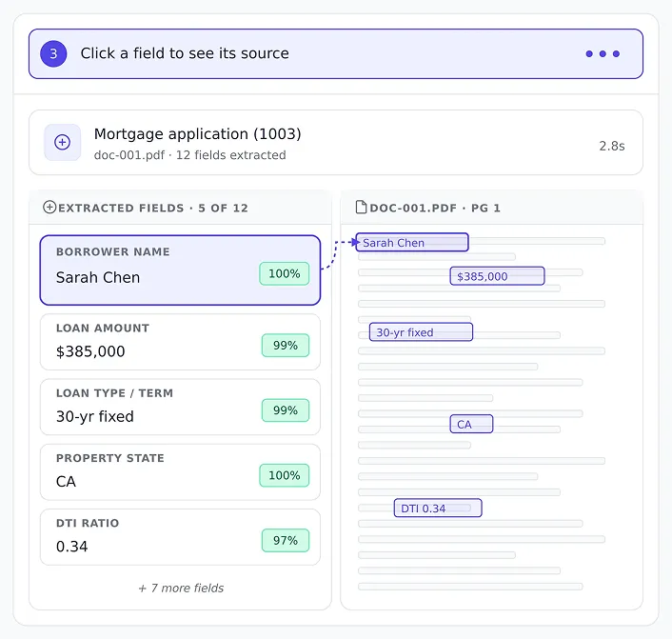Click the 100% confidence badge for Property State
Image resolution: width=672 pixels, height=639 pixels.
point(285,475)
